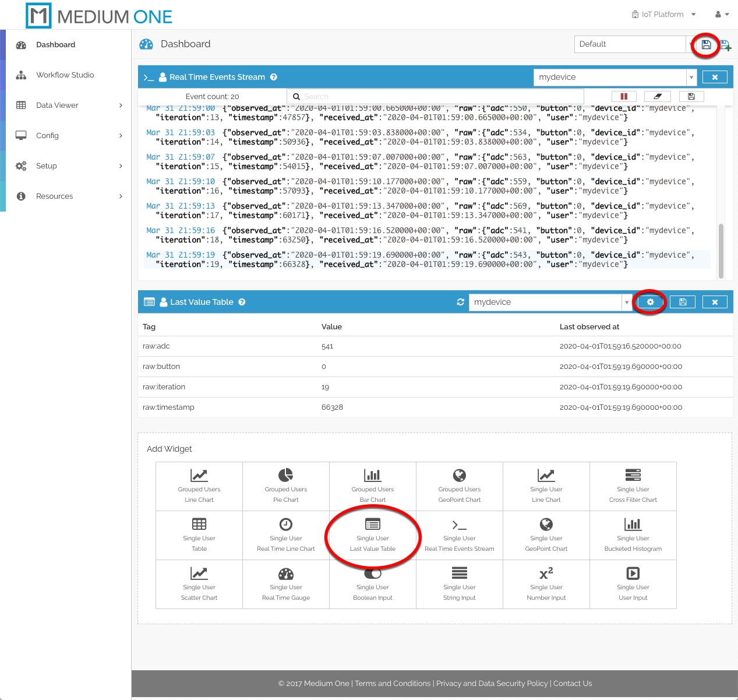The width and height of the screenshot is (738, 700).
Task: Refresh the Last Value Table
Action: [x=460, y=302]
